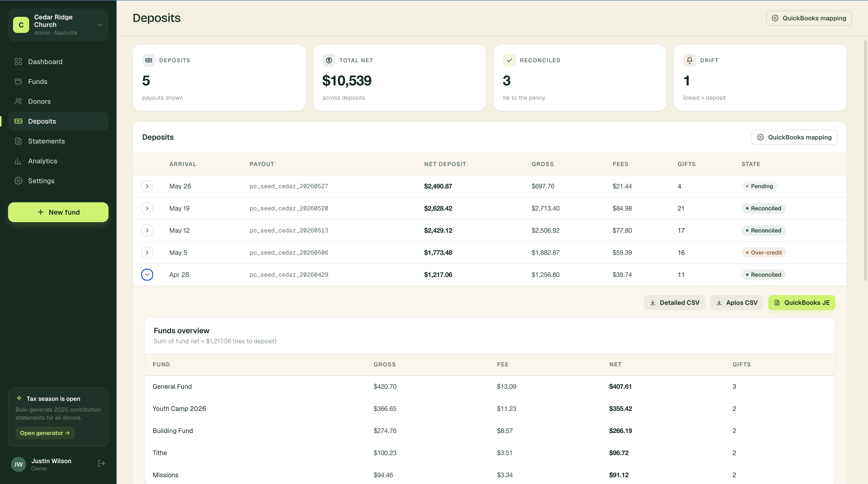Click the Pending state badge
This screenshot has width=868, height=484.
tap(759, 186)
